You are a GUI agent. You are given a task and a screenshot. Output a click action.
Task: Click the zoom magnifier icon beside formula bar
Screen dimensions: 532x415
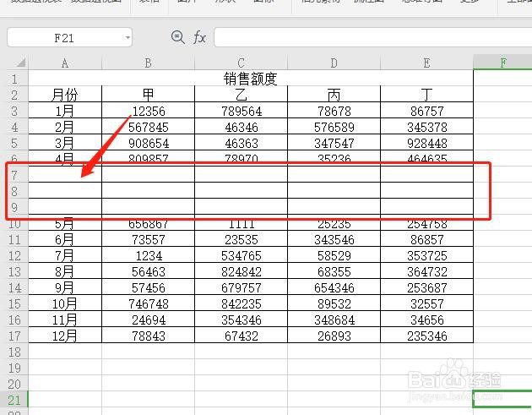(178, 37)
